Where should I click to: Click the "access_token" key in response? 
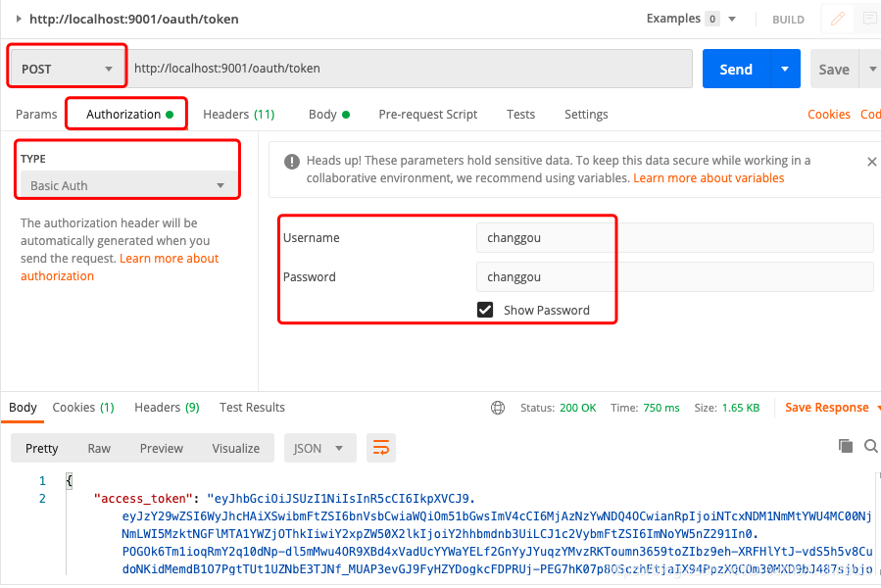click(x=143, y=499)
